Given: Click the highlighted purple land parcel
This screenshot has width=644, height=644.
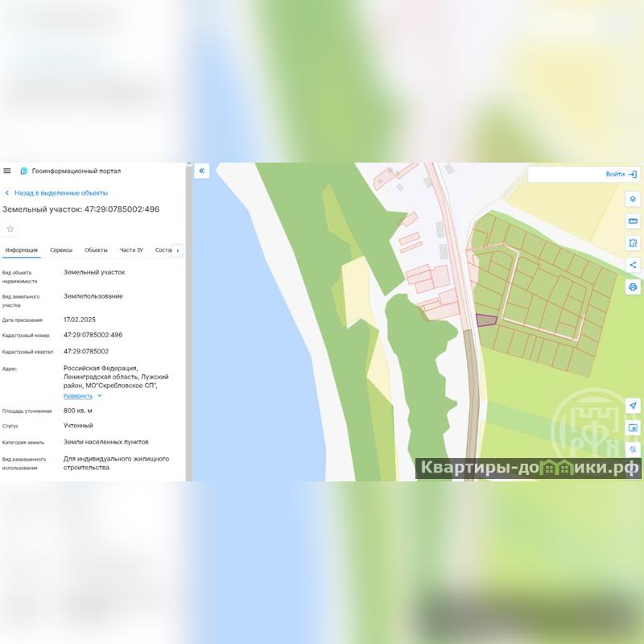Looking at the screenshot, I should [485, 320].
